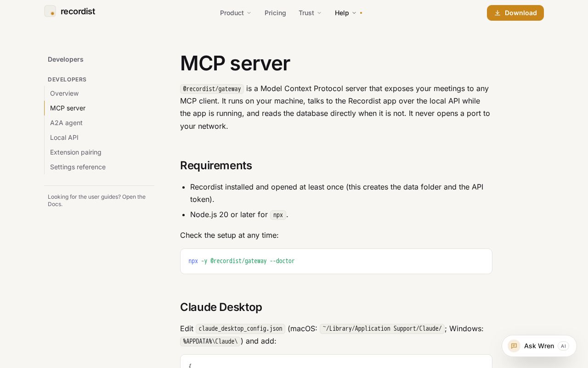Open the Docs from user guides note

pos(97,201)
